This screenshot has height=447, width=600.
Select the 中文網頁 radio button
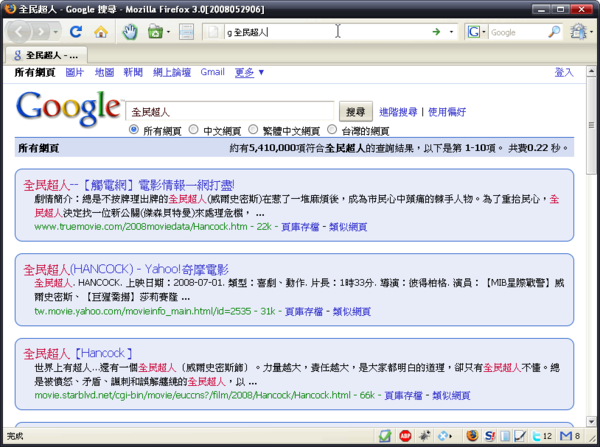[x=194, y=129]
